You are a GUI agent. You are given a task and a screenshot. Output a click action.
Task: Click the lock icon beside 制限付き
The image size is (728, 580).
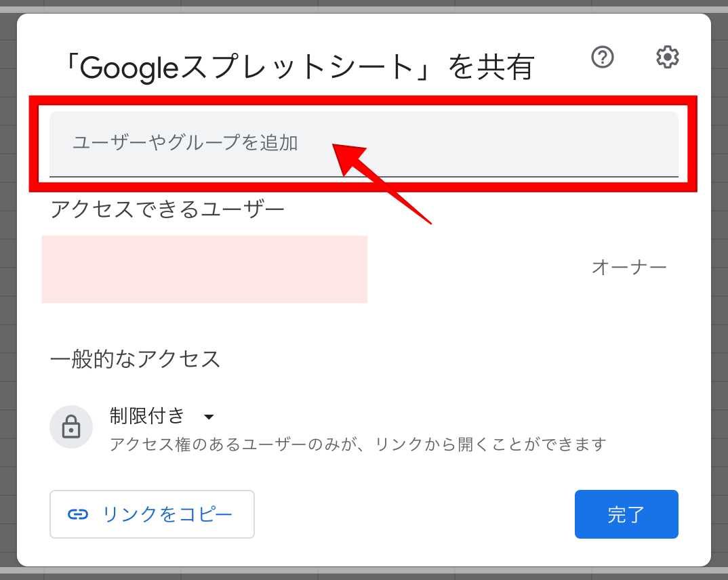click(x=71, y=426)
